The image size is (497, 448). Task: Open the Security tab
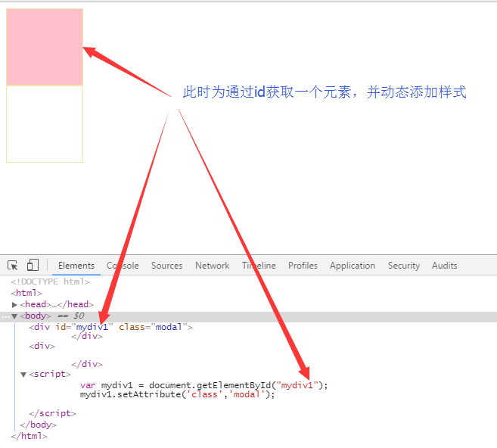tap(404, 266)
